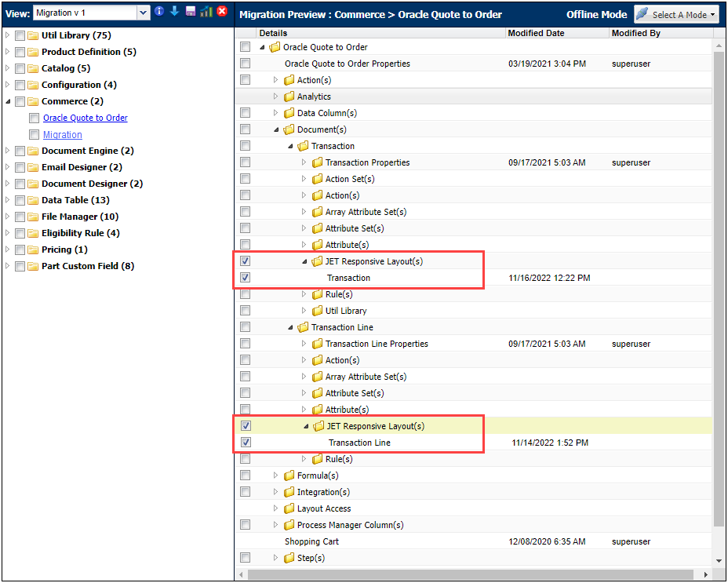Open the Oracle Quote to Order link
Viewport: 728px width, 583px height.
(x=85, y=118)
